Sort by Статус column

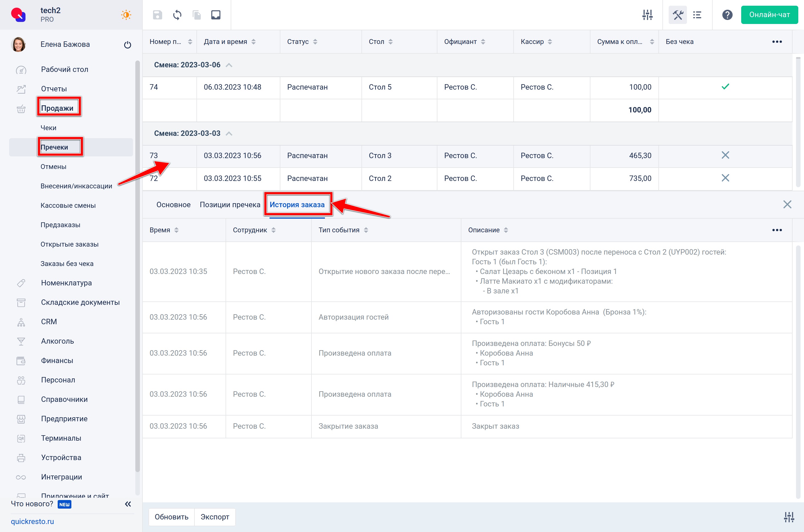coord(315,42)
